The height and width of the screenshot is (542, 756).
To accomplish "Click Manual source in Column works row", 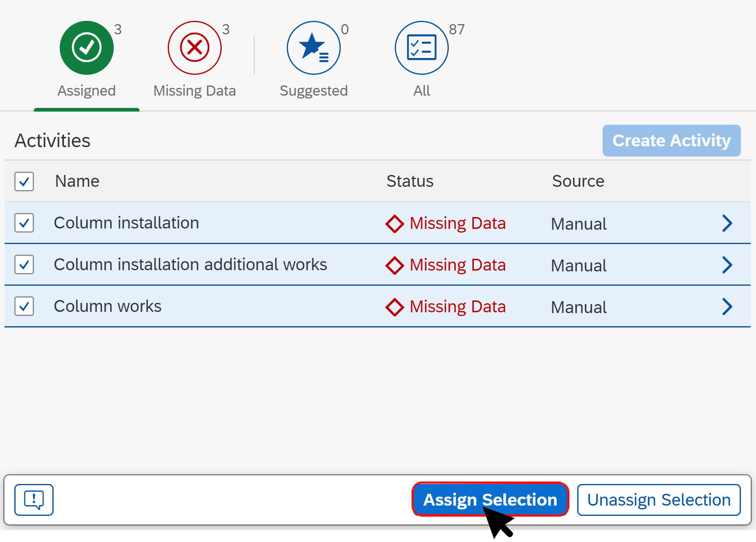I will coord(579,307).
